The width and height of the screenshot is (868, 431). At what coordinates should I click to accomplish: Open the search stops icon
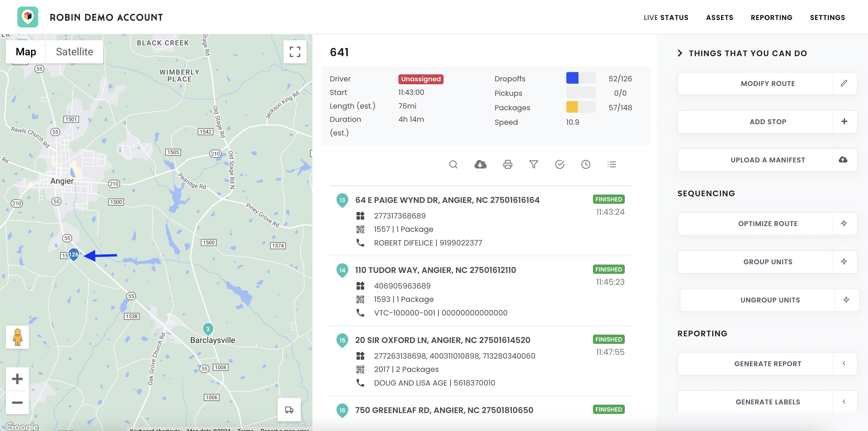[453, 164]
